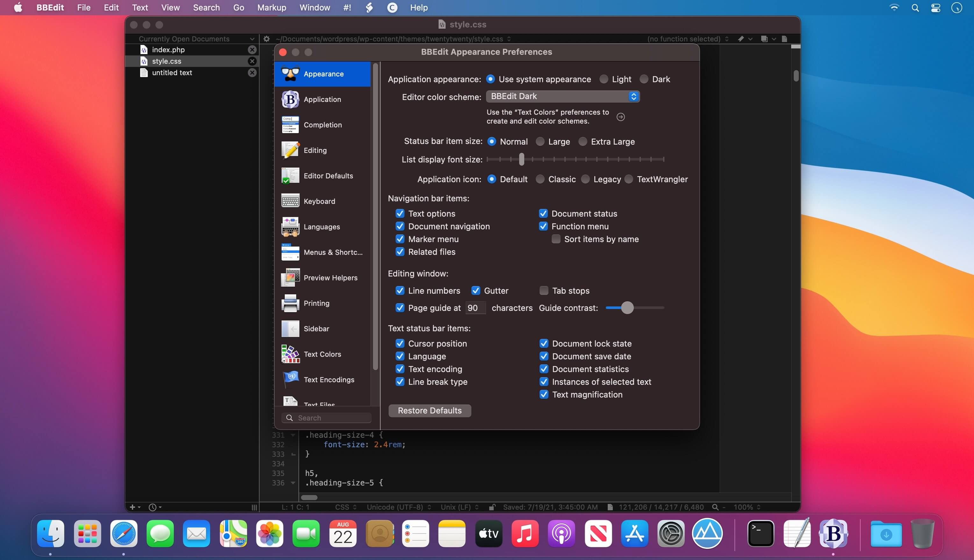
Task: Adjust the Guide contrast slider
Action: pyautogui.click(x=627, y=308)
